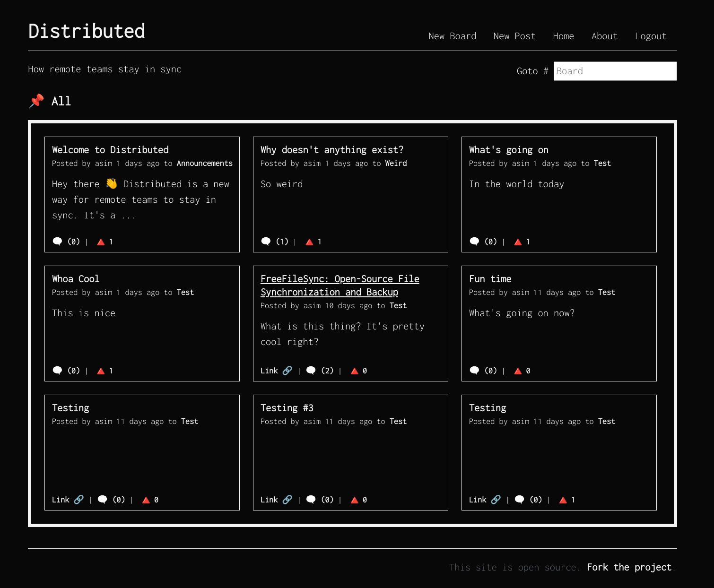Open the Home page
This screenshot has width=714, height=588.
point(563,36)
